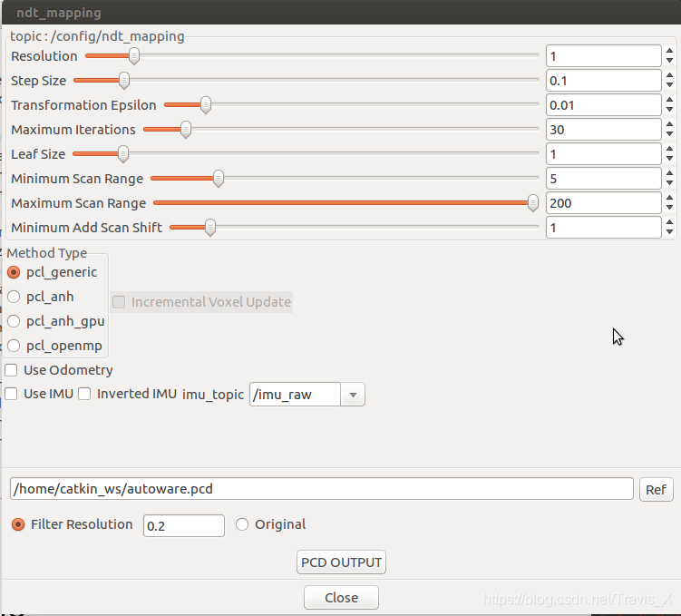Decrease Transformation Epsilon with down arrow
The image size is (681, 616).
click(670, 110)
